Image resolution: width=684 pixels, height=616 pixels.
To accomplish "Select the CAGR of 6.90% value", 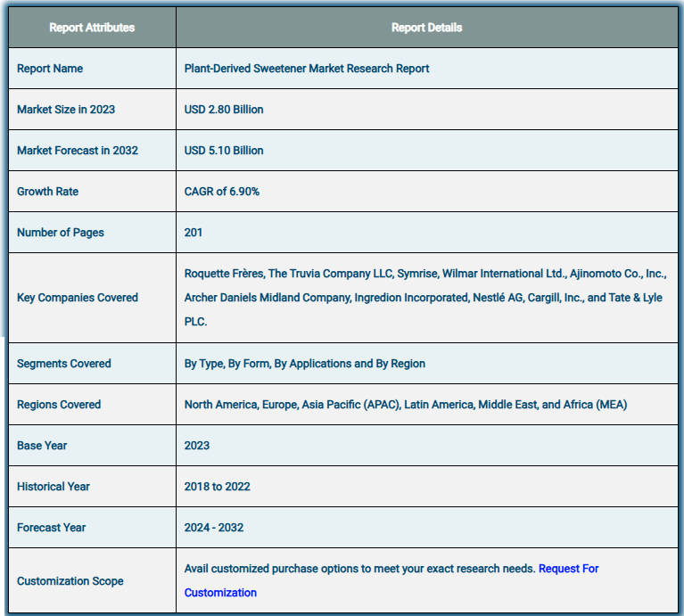I will pyautogui.click(x=221, y=192).
